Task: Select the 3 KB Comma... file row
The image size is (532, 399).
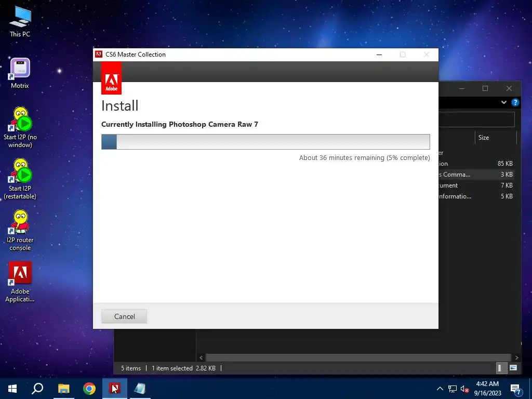Action: pos(476,175)
